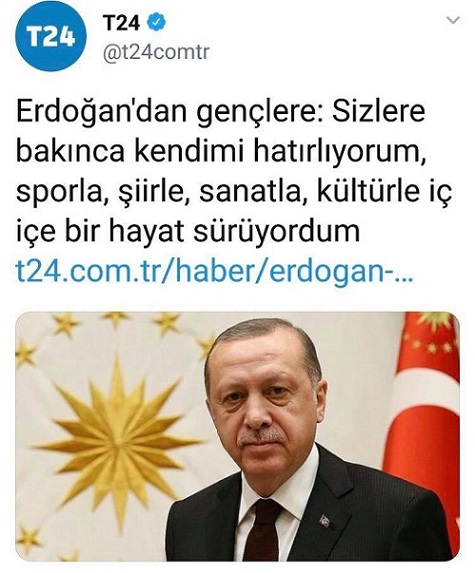
Task: Click the line starting 'sporla, şiirle'
Action: (234, 192)
